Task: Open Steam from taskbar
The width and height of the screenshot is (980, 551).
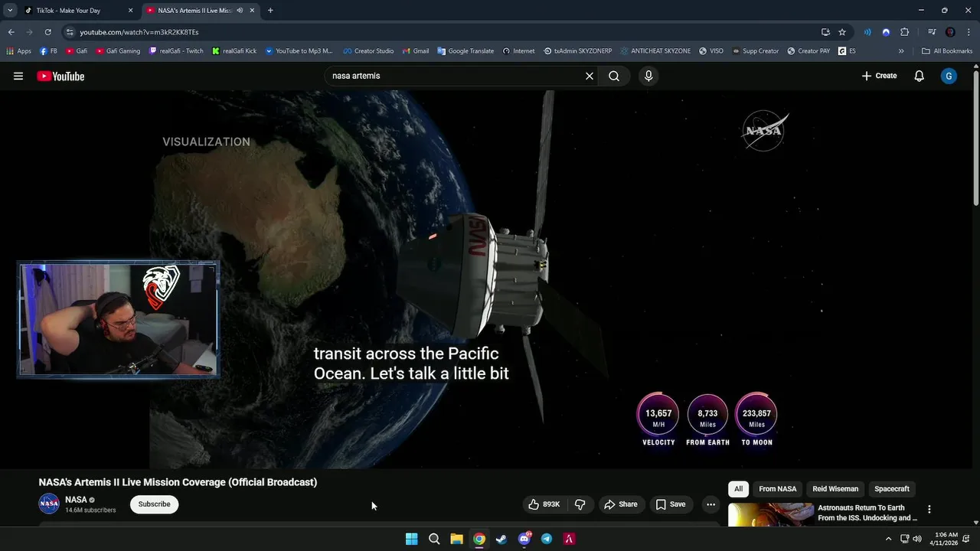Action: pos(501,539)
